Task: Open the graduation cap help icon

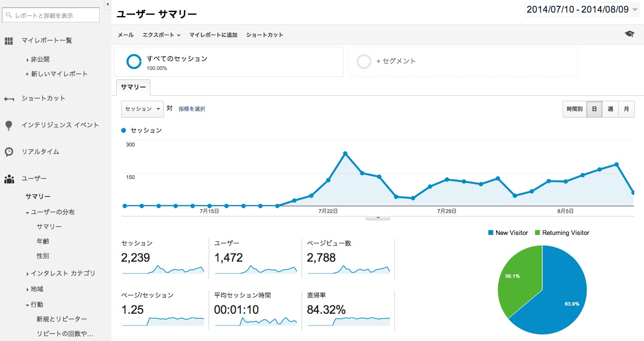Action: [630, 34]
